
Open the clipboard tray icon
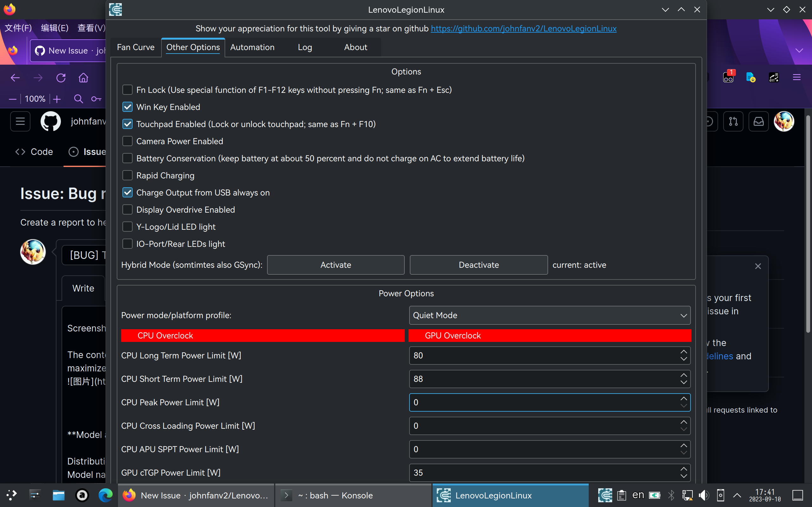[621, 495]
